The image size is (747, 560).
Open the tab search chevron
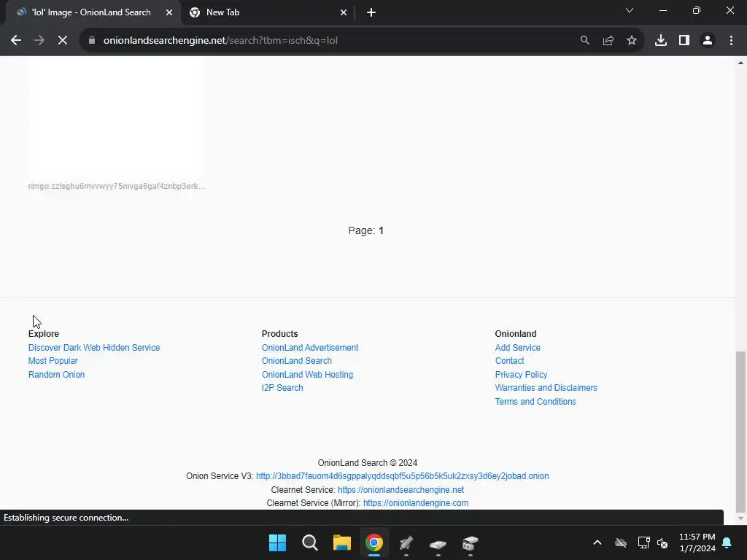(x=630, y=10)
